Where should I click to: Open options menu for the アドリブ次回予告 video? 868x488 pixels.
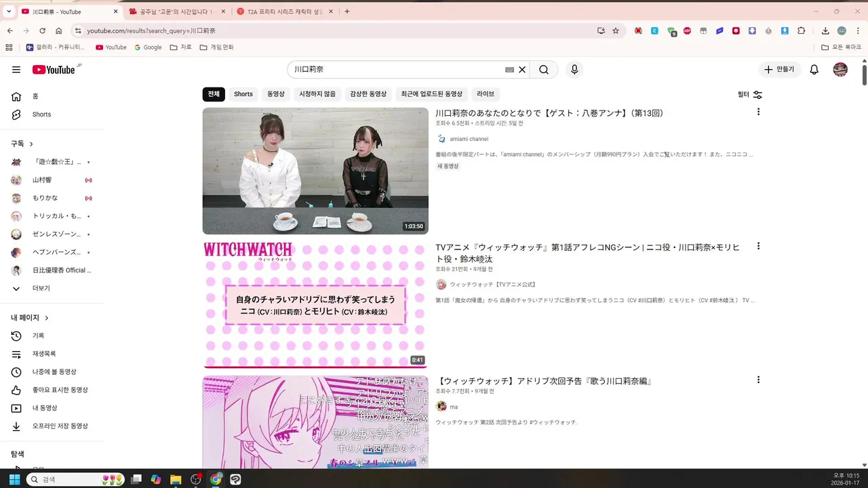(x=758, y=380)
